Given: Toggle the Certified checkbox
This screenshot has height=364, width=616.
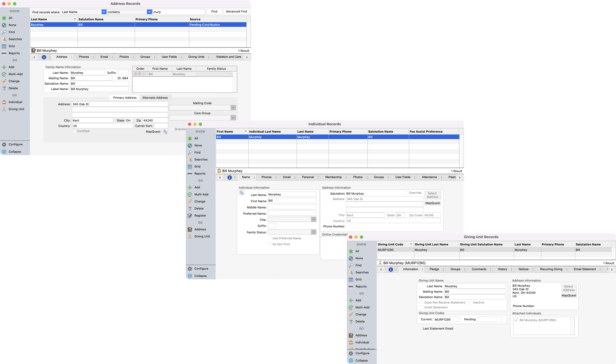Looking at the screenshot, I should coord(74,131).
